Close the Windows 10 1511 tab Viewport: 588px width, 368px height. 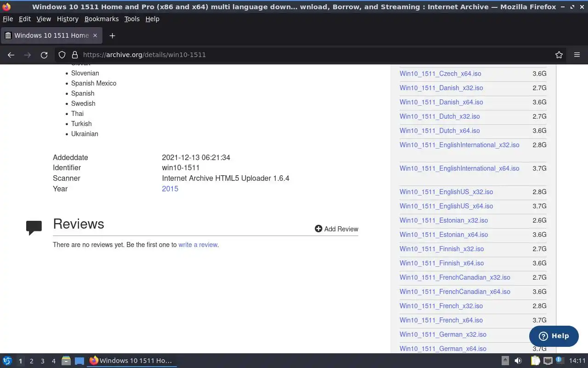click(95, 35)
